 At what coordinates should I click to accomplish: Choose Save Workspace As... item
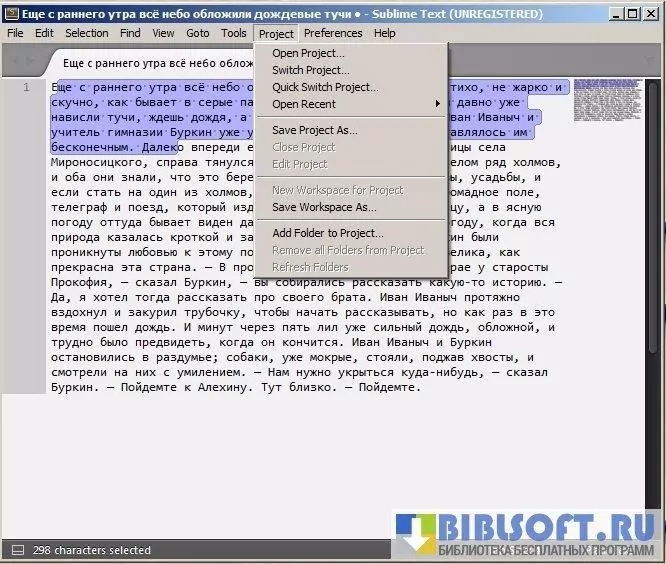tap(324, 207)
